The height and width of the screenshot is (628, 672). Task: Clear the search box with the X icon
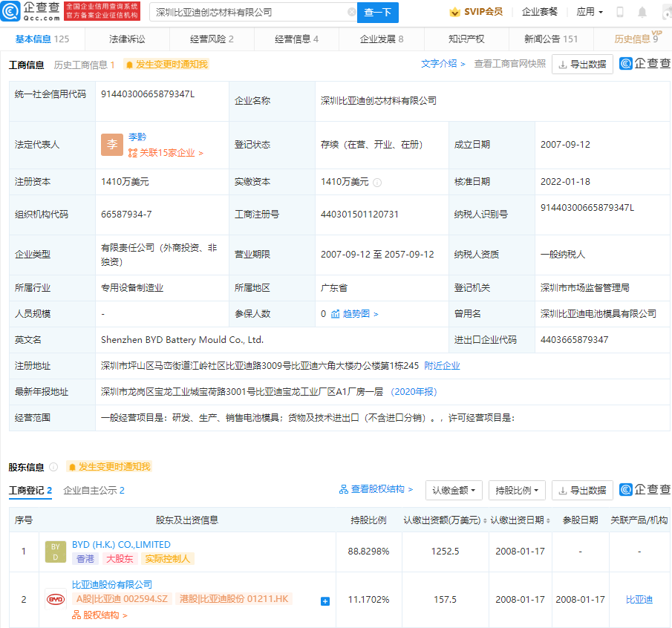click(x=351, y=13)
